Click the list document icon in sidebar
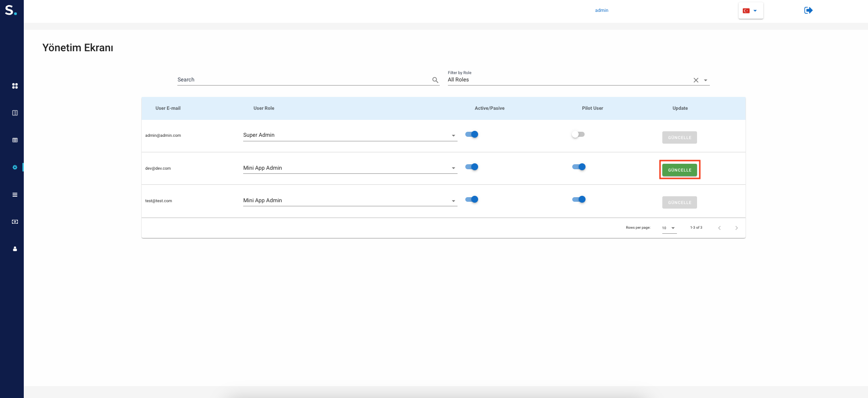The image size is (868, 398). click(15, 113)
